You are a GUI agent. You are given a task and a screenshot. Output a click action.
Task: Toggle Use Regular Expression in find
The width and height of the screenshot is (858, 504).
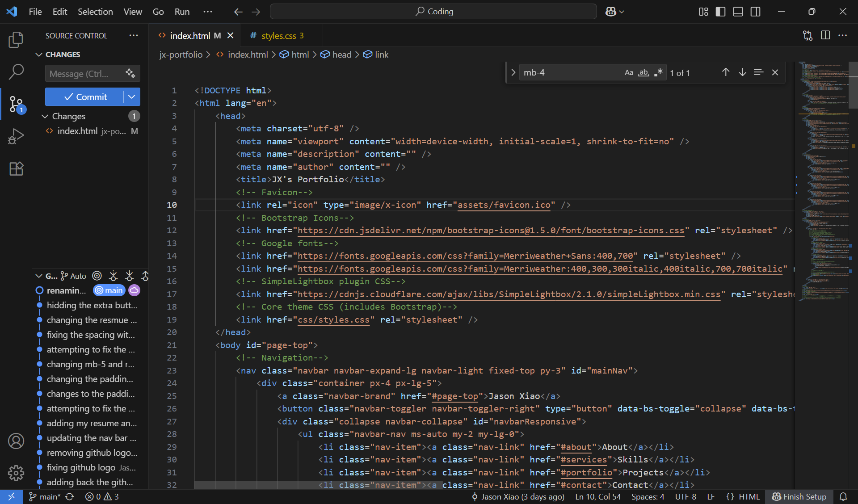coord(658,72)
